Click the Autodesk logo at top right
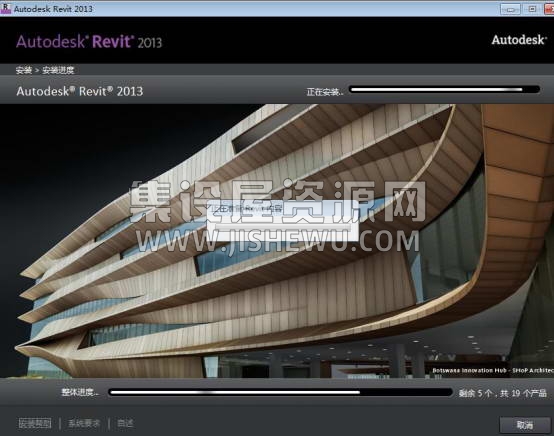The image size is (554, 436). pos(519,40)
